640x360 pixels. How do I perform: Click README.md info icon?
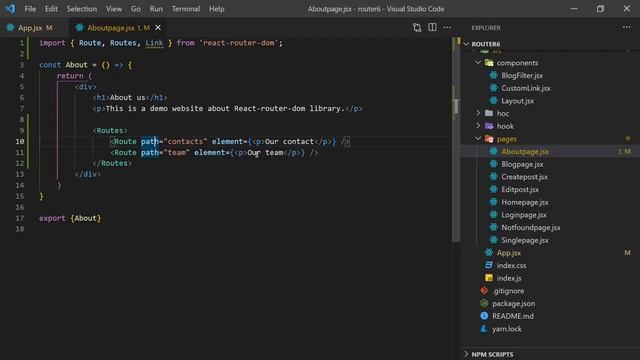pos(484,316)
